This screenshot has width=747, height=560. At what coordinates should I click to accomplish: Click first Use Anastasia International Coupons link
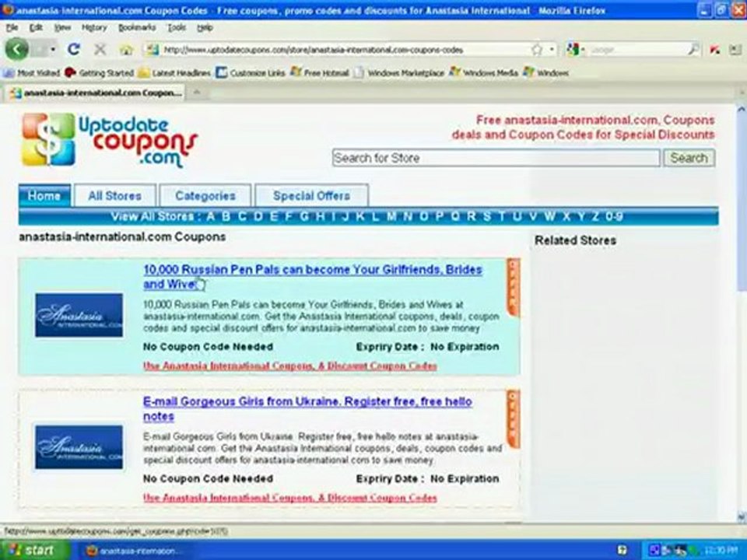point(290,366)
